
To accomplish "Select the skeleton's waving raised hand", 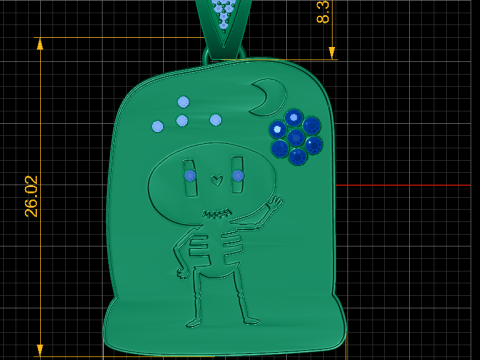I will [x=275, y=203].
